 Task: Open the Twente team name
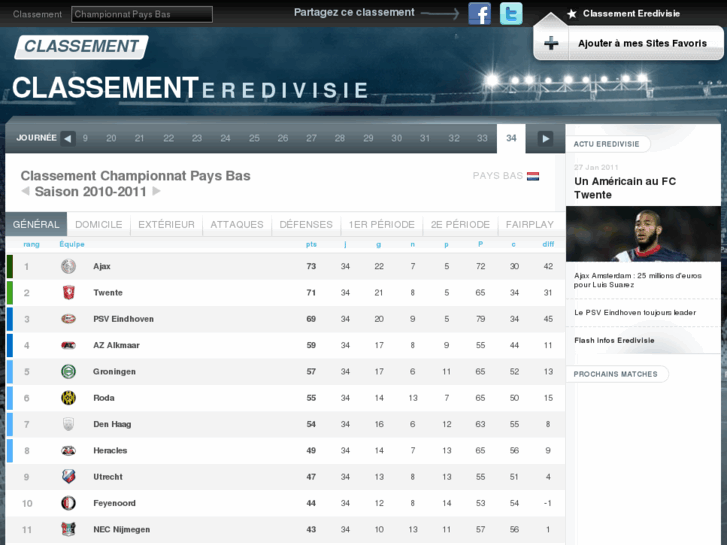[x=108, y=293]
